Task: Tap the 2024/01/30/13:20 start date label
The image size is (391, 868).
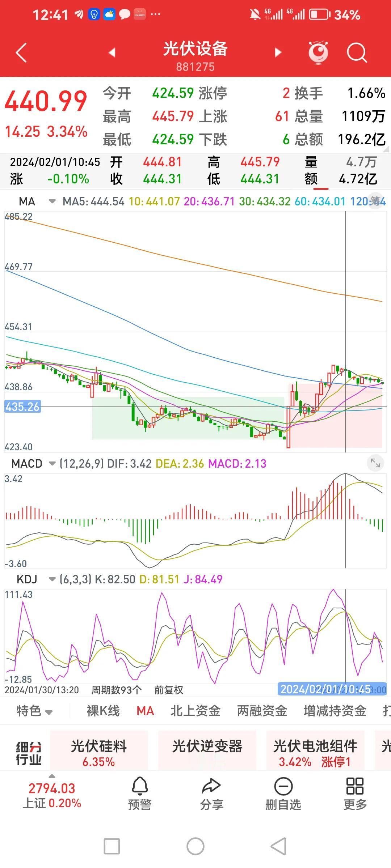Action: [x=42, y=690]
